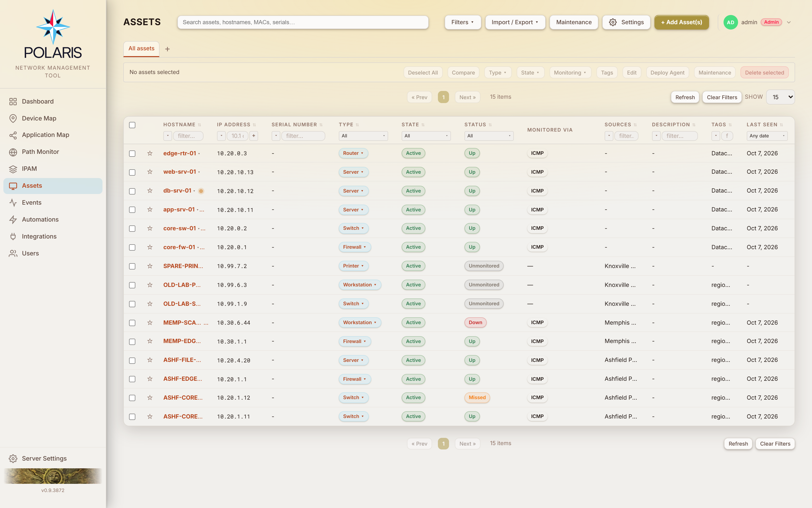Image resolution: width=812 pixels, height=508 pixels.
Task: Star the edge-rtr-01 asset
Action: 150,153
